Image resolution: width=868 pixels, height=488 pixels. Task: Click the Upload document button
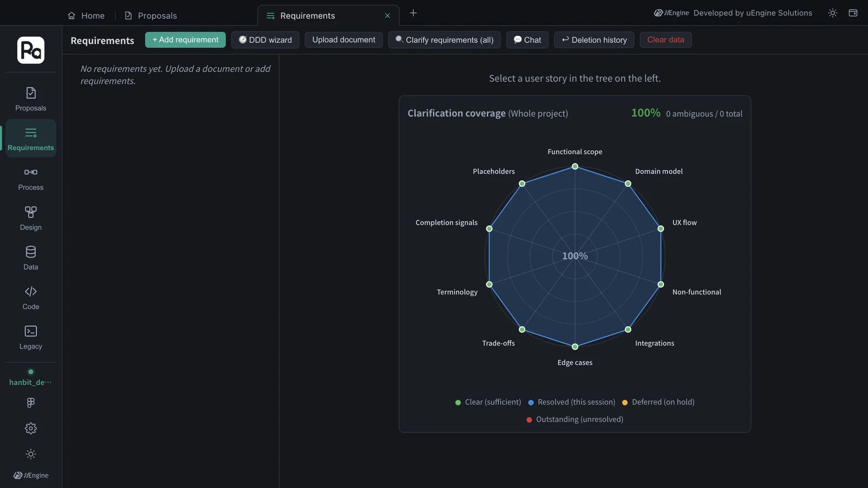pos(344,40)
